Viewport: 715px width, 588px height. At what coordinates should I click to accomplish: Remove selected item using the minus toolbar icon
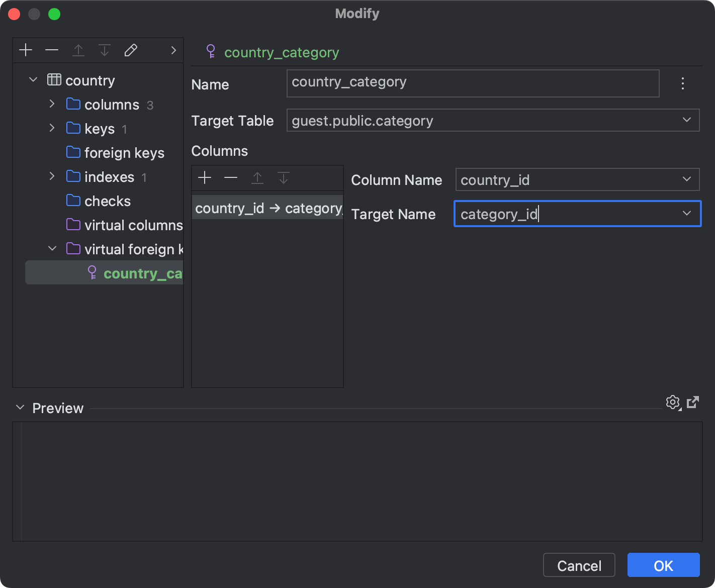(52, 50)
